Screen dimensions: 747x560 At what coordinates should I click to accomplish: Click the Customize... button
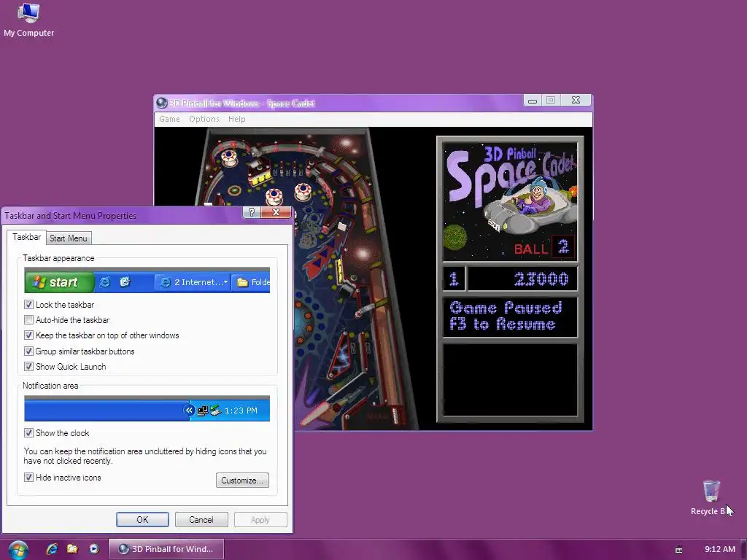click(x=242, y=481)
